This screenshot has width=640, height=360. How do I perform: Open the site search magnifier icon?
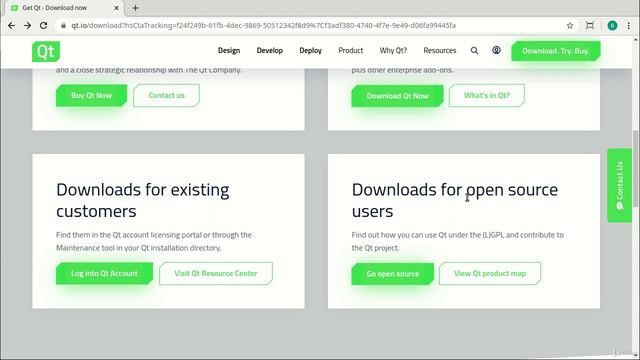click(474, 51)
